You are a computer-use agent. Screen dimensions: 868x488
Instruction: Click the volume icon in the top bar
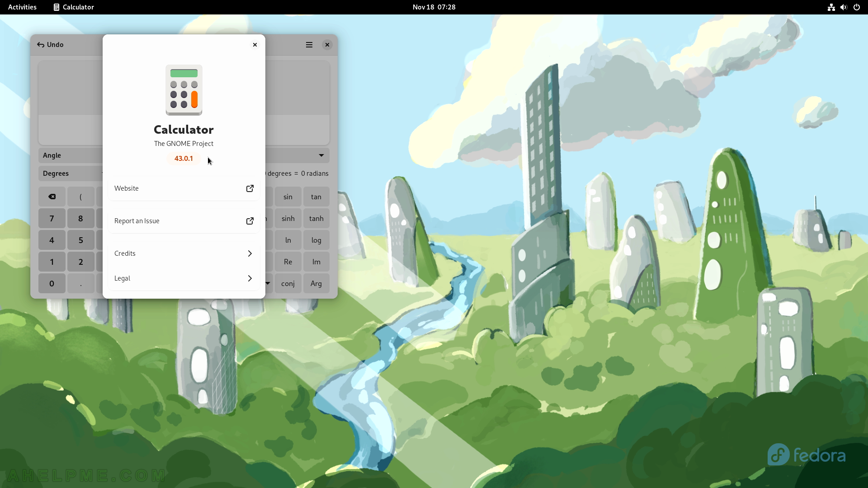pos(844,7)
